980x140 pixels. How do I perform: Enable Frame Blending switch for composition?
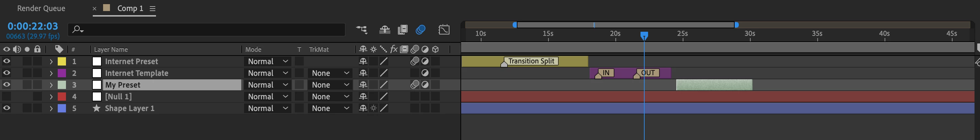pos(402,29)
